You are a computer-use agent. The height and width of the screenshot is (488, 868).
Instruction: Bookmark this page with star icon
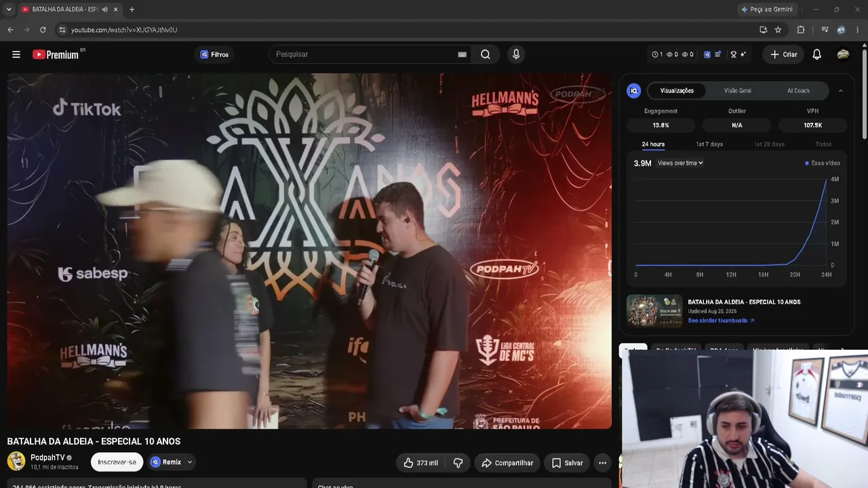[x=778, y=30]
